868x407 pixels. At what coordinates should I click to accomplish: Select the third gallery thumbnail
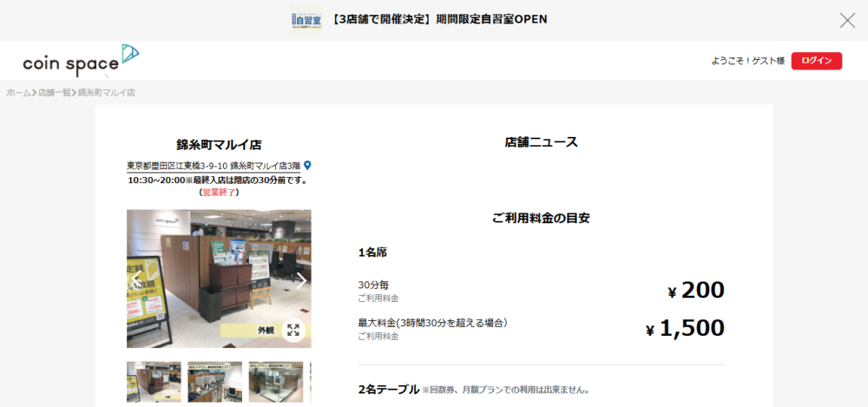(x=276, y=382)
